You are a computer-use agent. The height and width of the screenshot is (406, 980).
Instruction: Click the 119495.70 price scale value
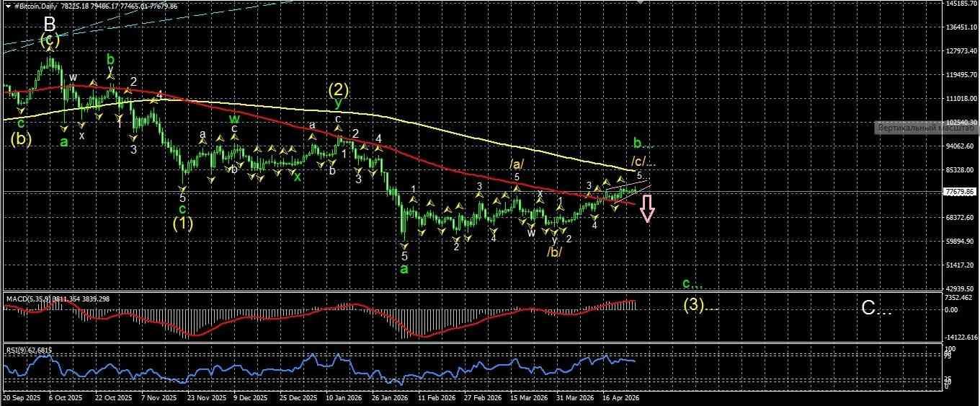coord(961,75)
